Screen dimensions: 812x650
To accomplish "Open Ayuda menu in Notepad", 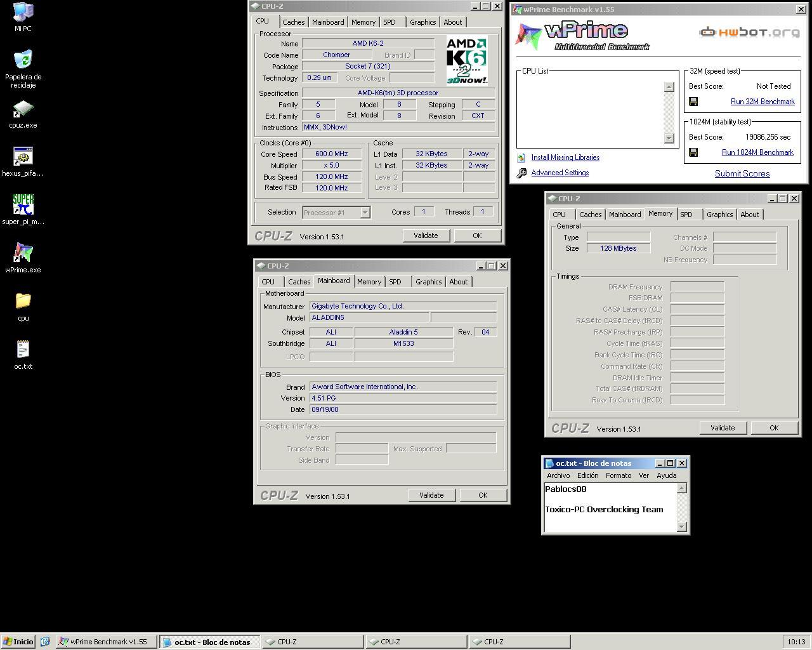I will (x=666, y=475).
